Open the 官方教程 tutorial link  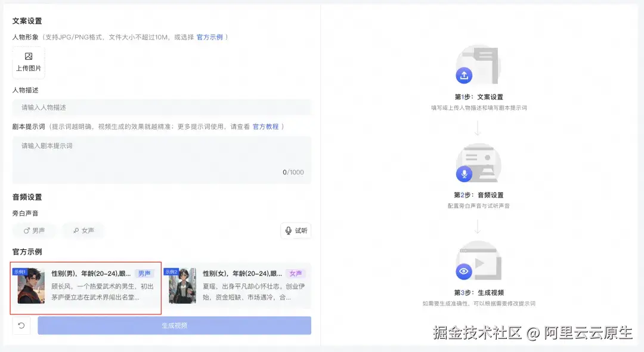click(x=265, y=126)
